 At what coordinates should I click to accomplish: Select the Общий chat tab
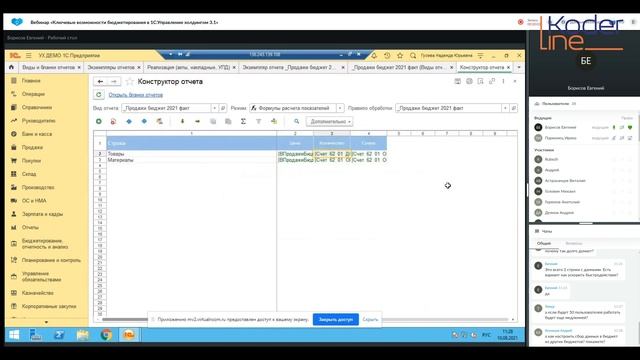tap(544, 243)
